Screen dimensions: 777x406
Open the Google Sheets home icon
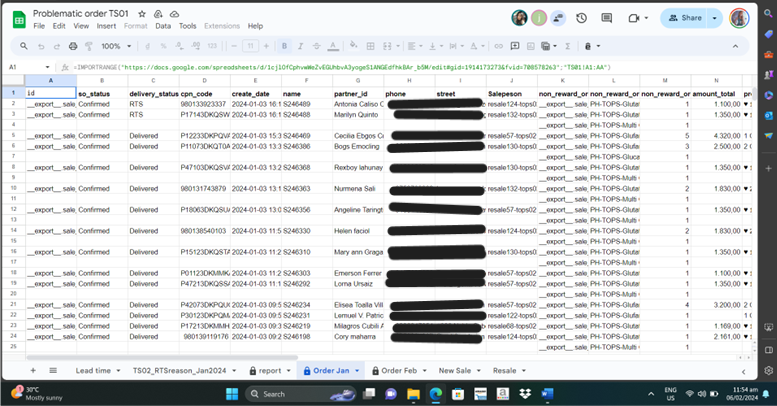pos(19,20)
